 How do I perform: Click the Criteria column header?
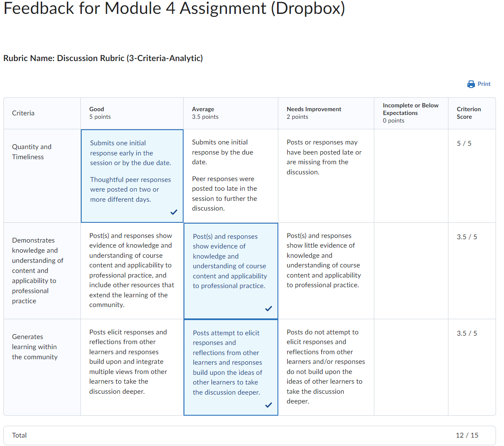tap(23, 113)
